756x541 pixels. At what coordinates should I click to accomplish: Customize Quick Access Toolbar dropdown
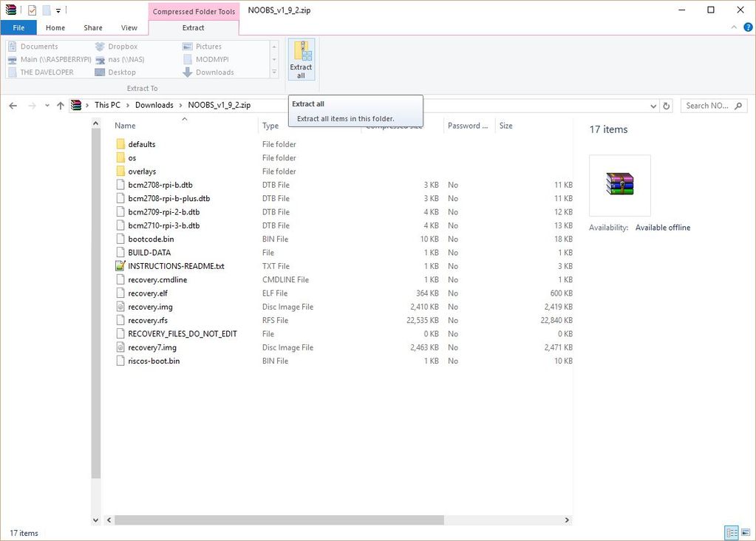click(x=58, y=10)
